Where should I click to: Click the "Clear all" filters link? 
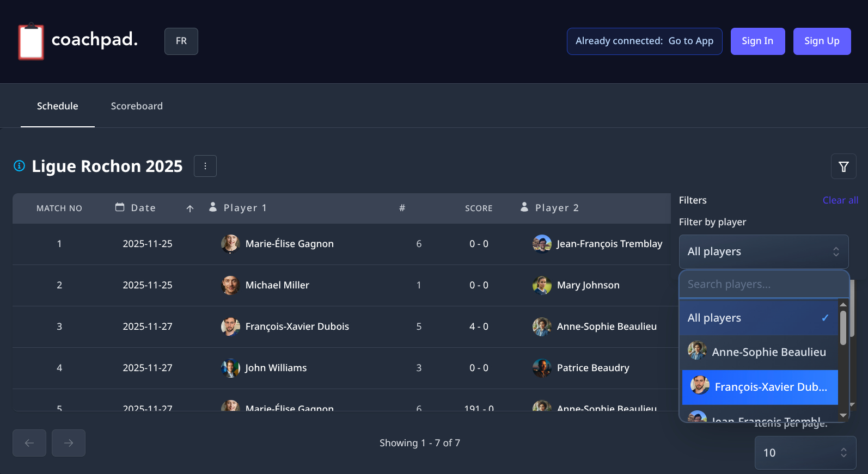tap(840, 200)
